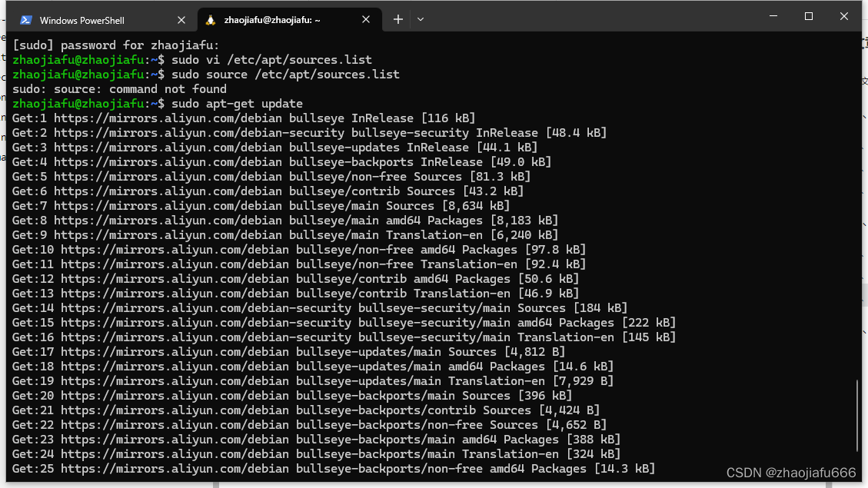Close the terminal window

pyautogui.click(x=843, y=16)
